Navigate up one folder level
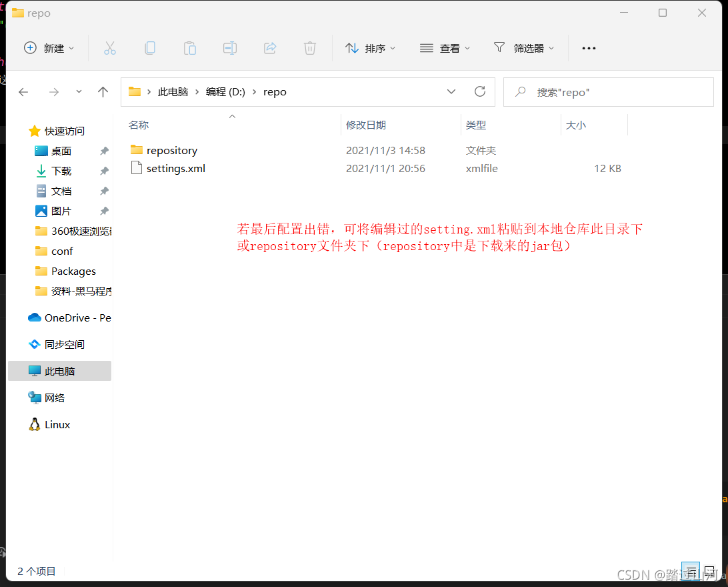This screenshot has height=587, width=728. [103, 91]
